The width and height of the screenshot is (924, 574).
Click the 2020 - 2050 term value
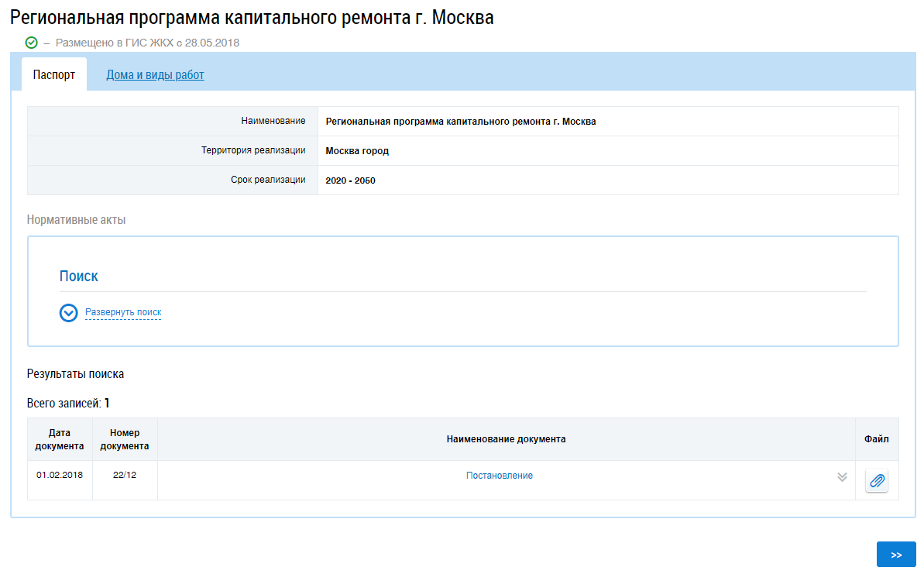coord(350,180)
